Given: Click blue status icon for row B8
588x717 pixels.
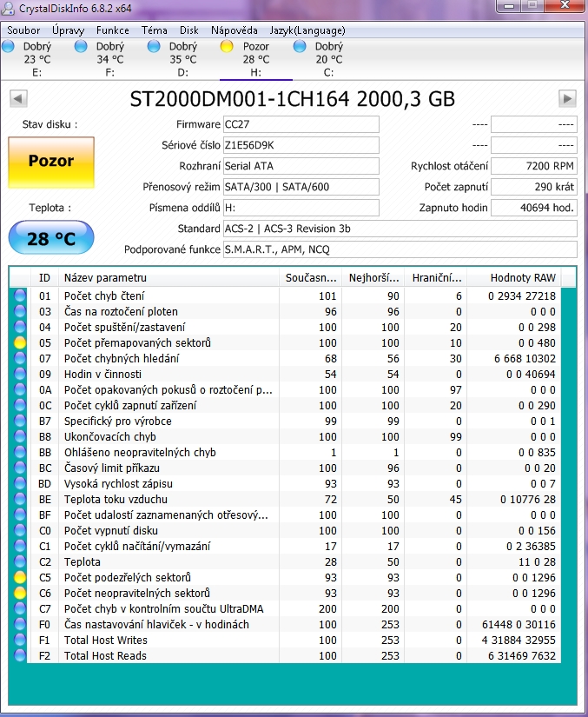Looking at the screenshot, I should pyautogui.click(x=20, y=436).
